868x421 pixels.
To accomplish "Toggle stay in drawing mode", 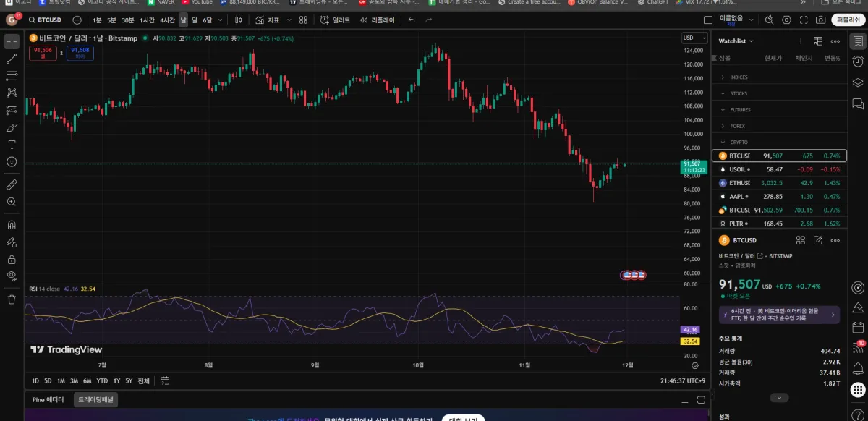I will tap(12, 242).
